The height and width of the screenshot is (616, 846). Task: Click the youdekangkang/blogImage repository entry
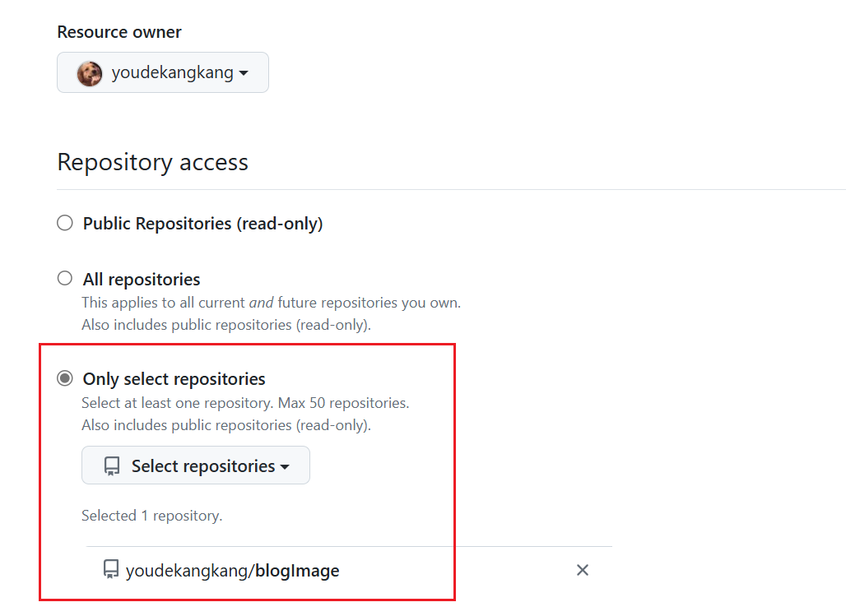point(232,570)
